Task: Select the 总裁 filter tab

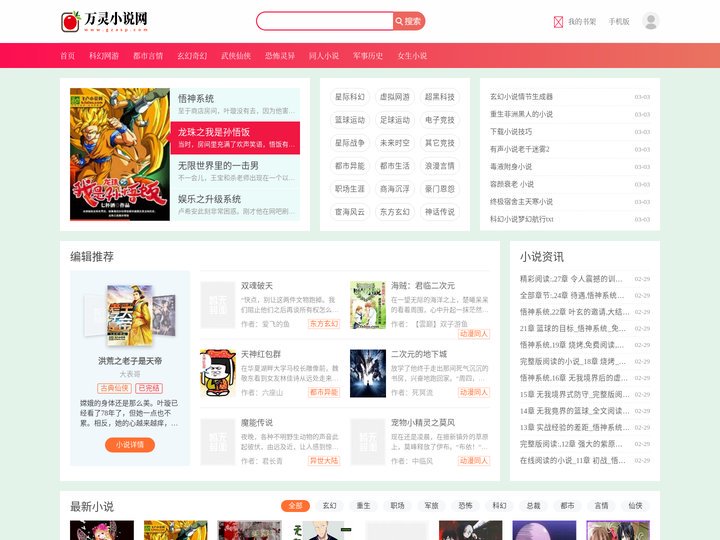Action: [533, 506]
